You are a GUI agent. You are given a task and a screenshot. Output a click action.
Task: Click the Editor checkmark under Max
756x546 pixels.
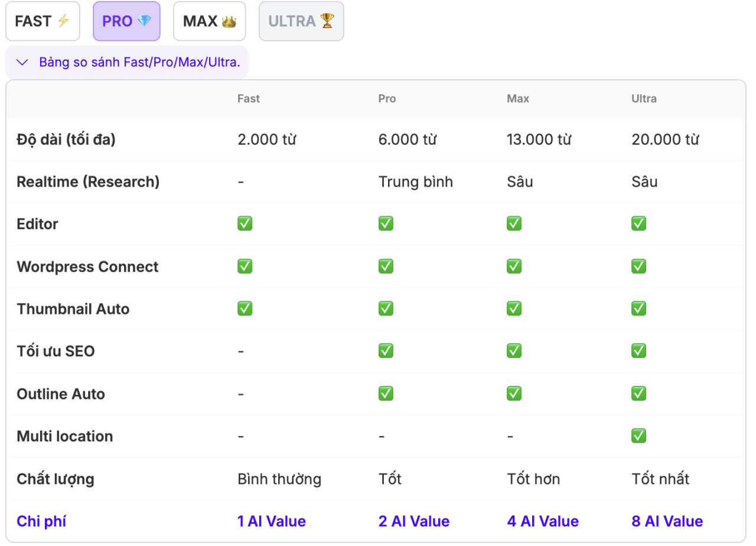(514, 224)
